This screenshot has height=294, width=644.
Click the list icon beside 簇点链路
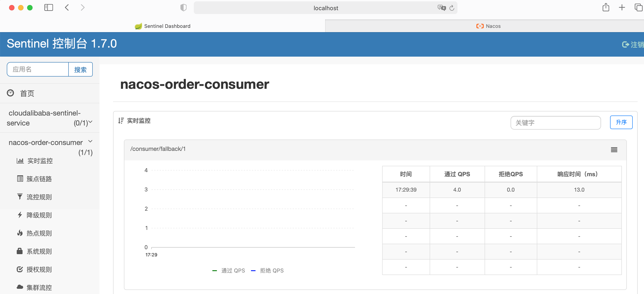click(x=20, y=178)
